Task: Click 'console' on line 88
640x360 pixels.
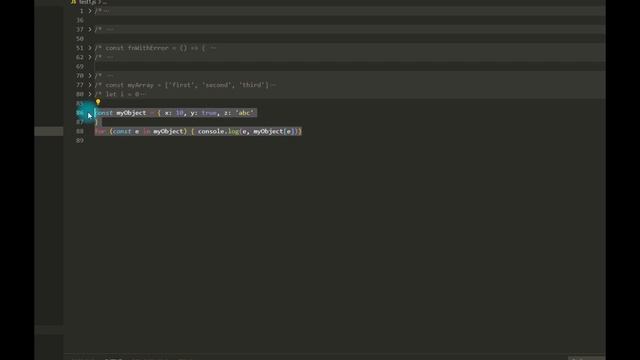Action: [211, 131]
